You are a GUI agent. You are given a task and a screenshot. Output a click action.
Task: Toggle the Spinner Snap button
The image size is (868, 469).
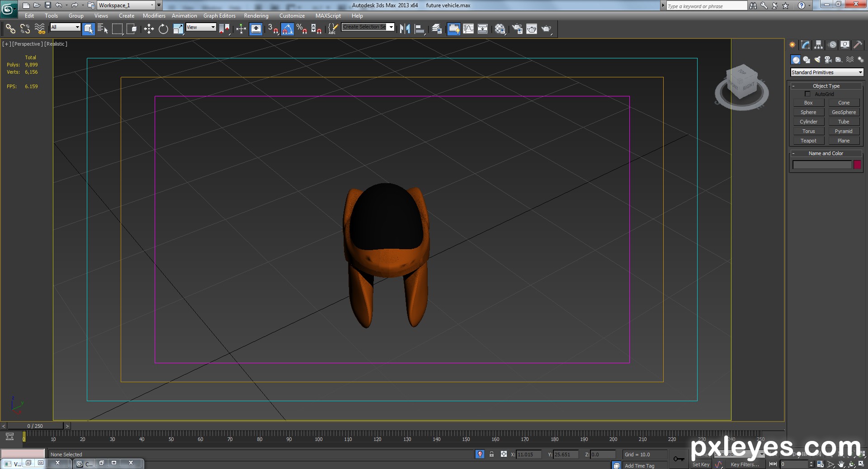coord(316,29)
